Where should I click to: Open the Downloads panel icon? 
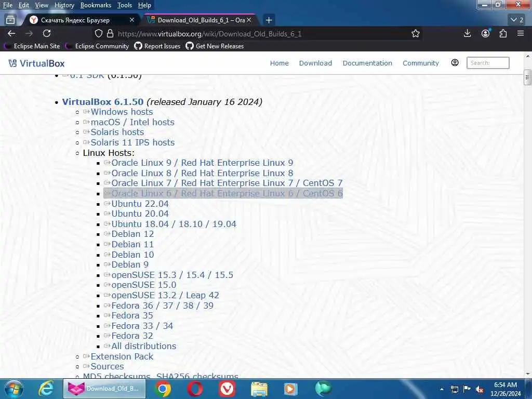click(467, 33)
